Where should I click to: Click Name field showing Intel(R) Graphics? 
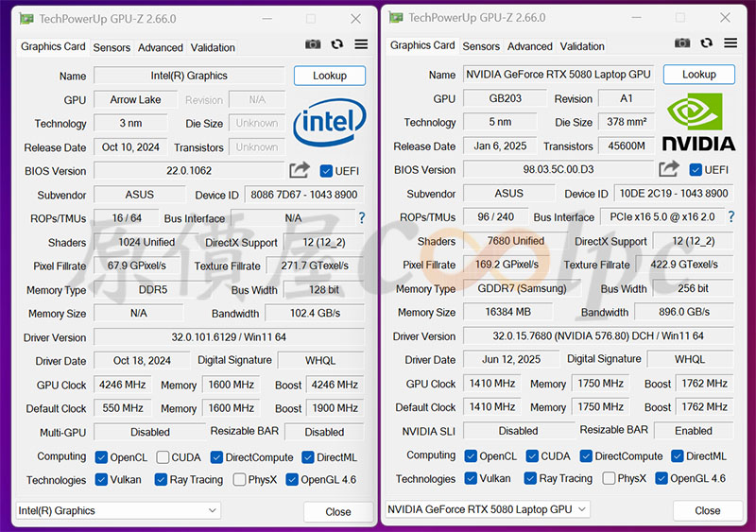(x=189, y=76)
